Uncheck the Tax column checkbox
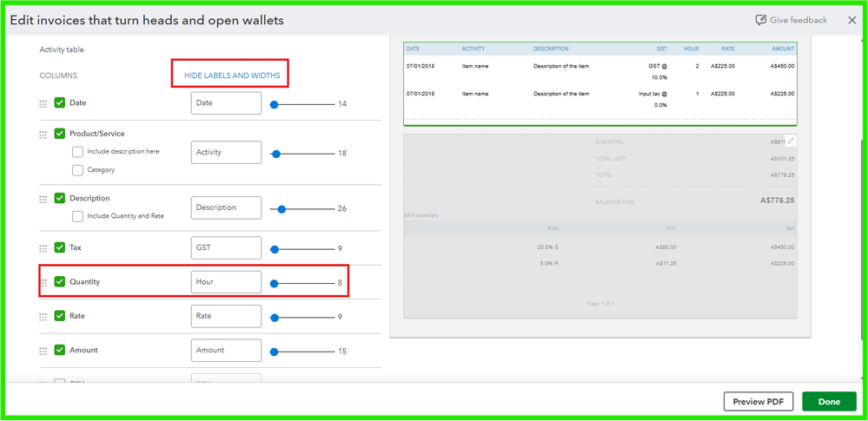 (x=60, y=248)
